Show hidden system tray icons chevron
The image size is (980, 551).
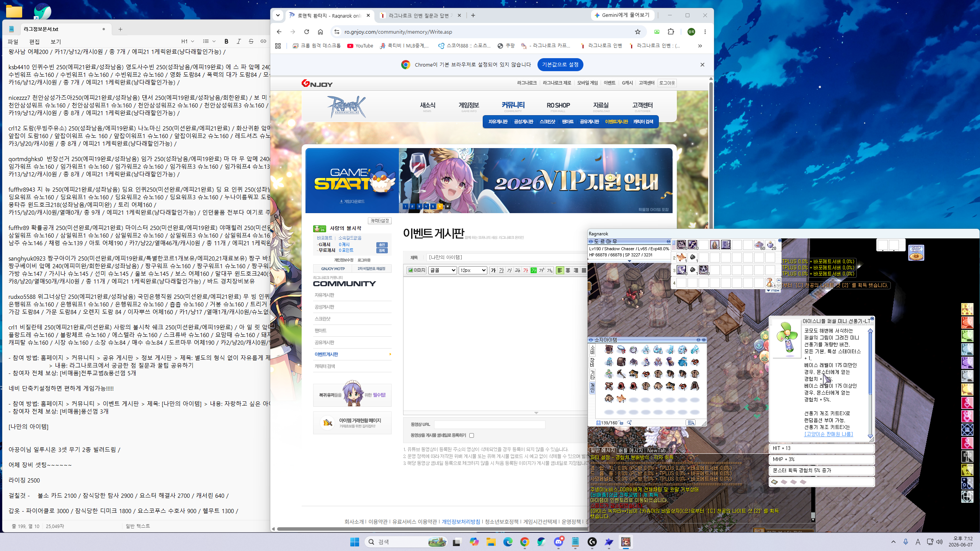click(893, 542)
